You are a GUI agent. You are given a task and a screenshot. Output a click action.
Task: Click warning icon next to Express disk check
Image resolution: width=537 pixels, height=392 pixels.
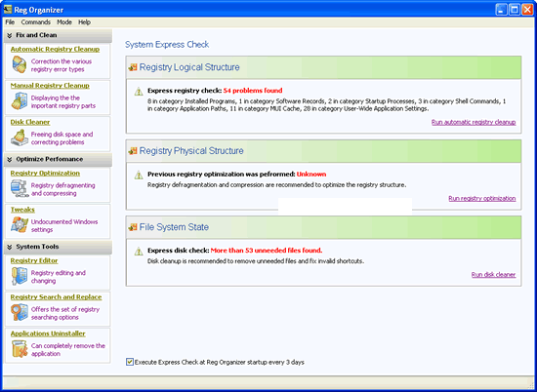tap(139, 252)
